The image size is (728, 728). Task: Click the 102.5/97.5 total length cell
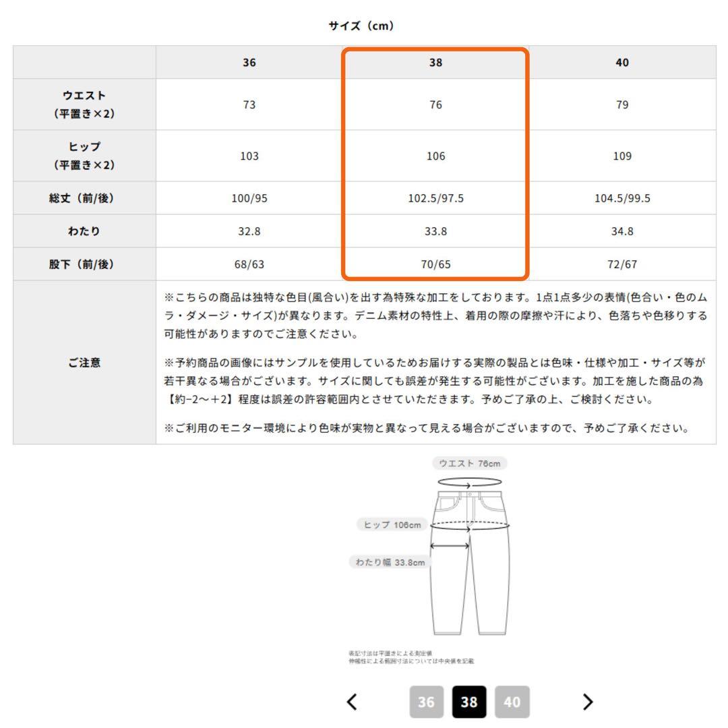pos(435,198)
